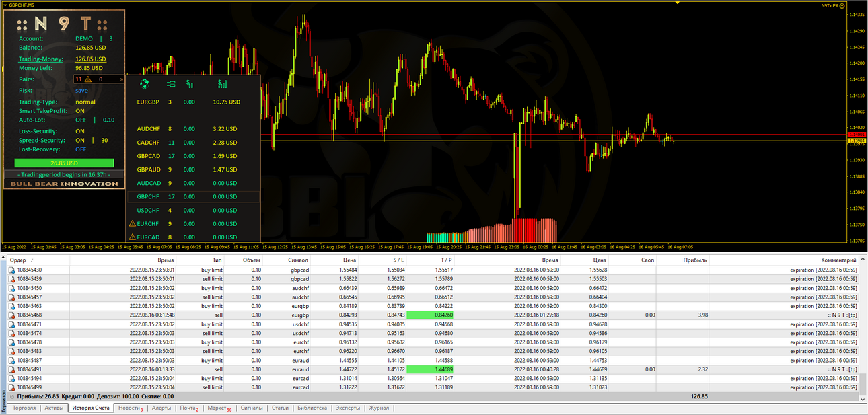Click the Spread-Security 30 value
The height and width of the screenshot is (415, 868).
[x=104, y=141]
